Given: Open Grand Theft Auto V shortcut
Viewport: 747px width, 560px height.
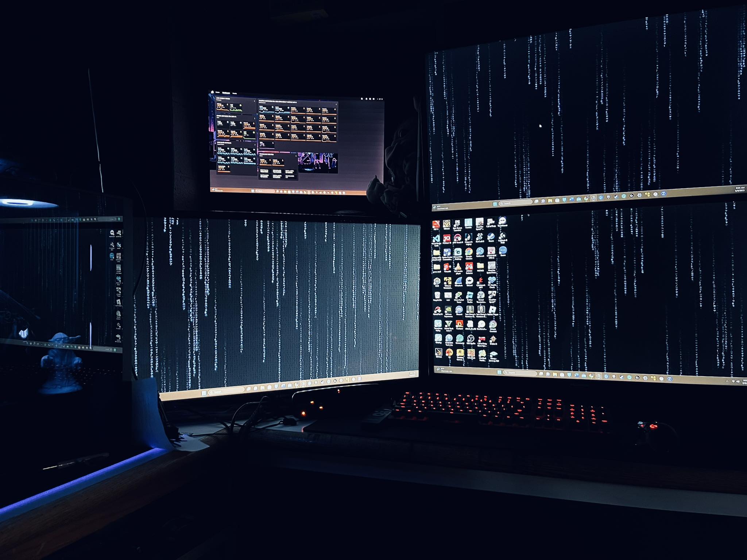Looking at the screenshot, I should point(449,323).
